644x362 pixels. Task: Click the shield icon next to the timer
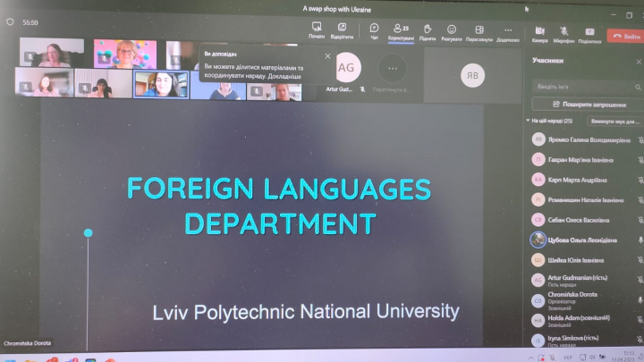(x=10, y=21)
